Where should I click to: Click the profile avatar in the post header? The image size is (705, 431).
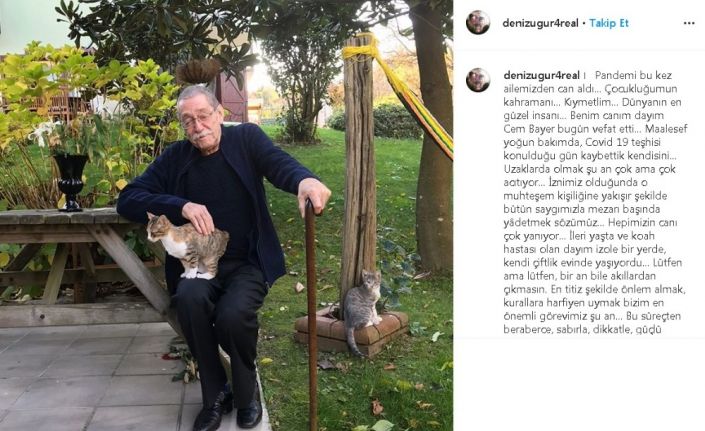[478, 22]
